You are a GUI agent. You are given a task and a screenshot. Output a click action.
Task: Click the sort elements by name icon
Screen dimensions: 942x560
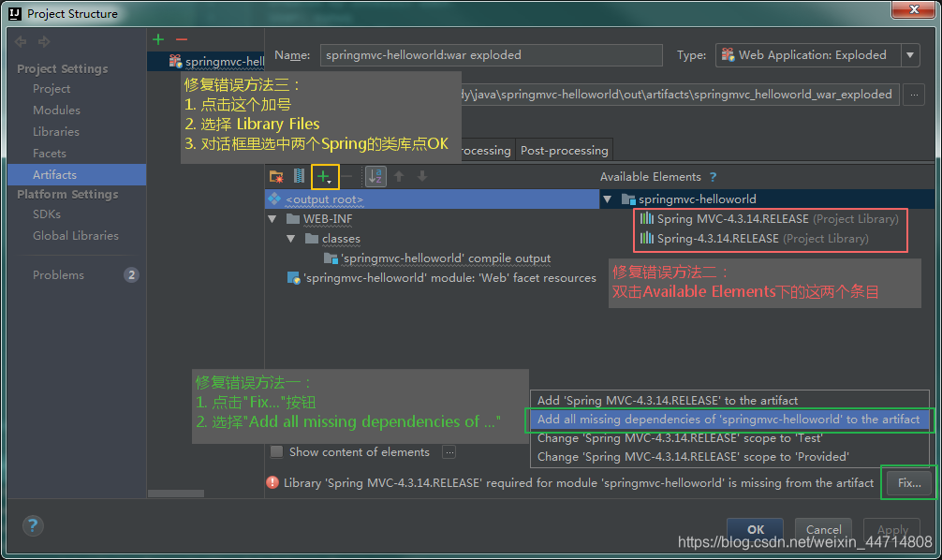[375, 176]
